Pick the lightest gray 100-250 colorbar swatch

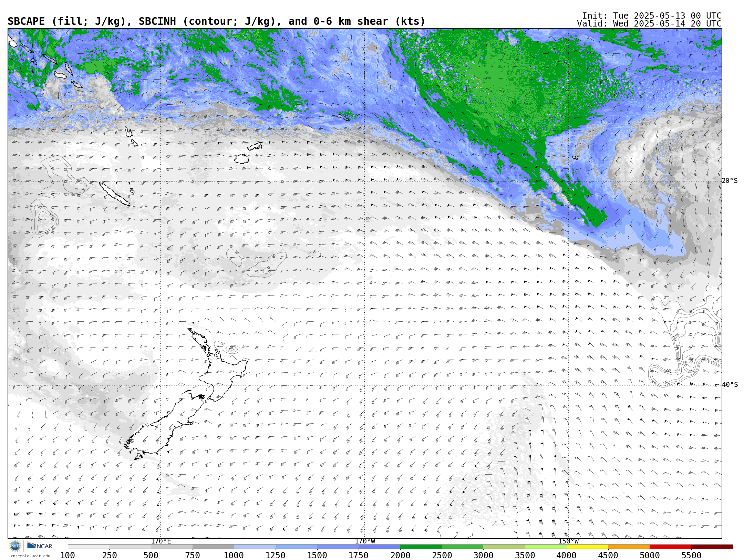point(89,547)
